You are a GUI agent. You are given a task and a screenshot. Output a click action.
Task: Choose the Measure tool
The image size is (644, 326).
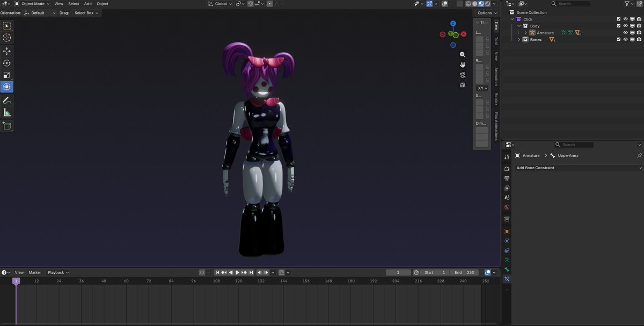[x=6, y=112]
